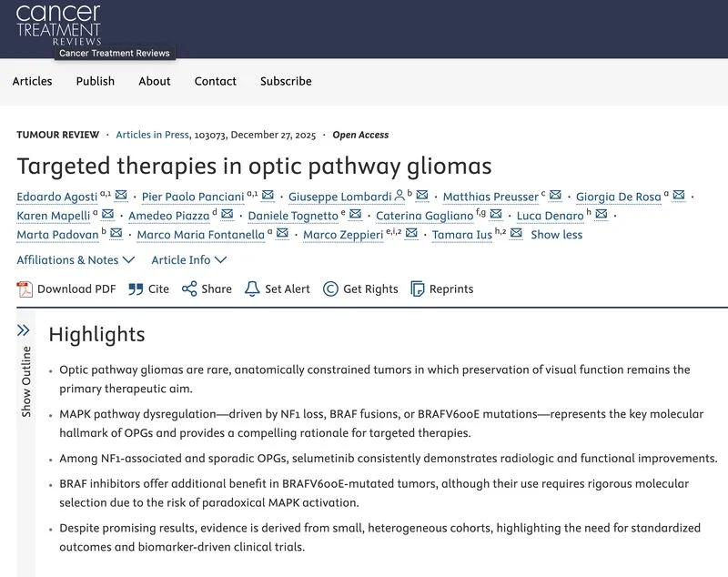Image resolution: width=728 pixels, height=577 pixels.
Task: Open the Articles menu
Action: pos(32,81)
